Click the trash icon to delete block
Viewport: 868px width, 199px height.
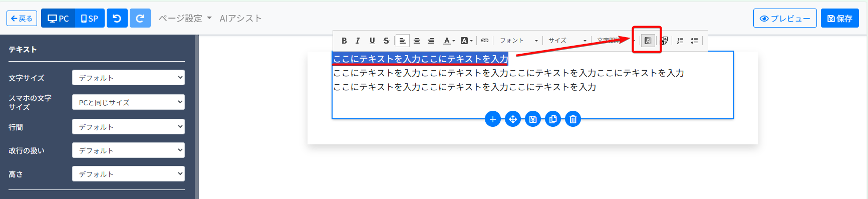click(x=573, y=119)
